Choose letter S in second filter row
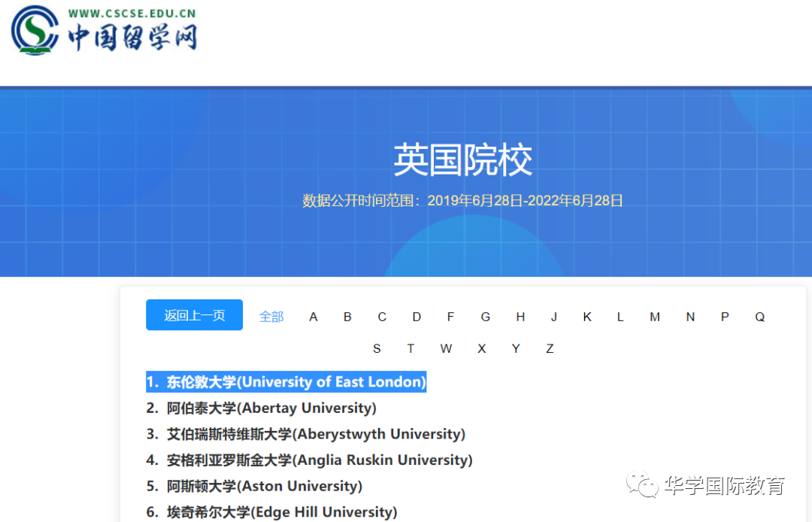Viewport: 812px width, 522px height. tap(377, 348)
